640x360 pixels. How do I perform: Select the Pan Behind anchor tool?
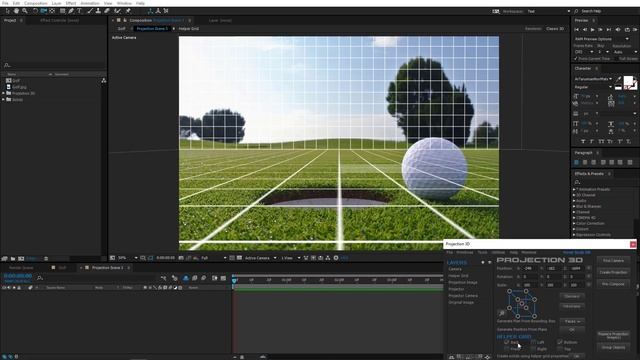[x=52, y=11]
